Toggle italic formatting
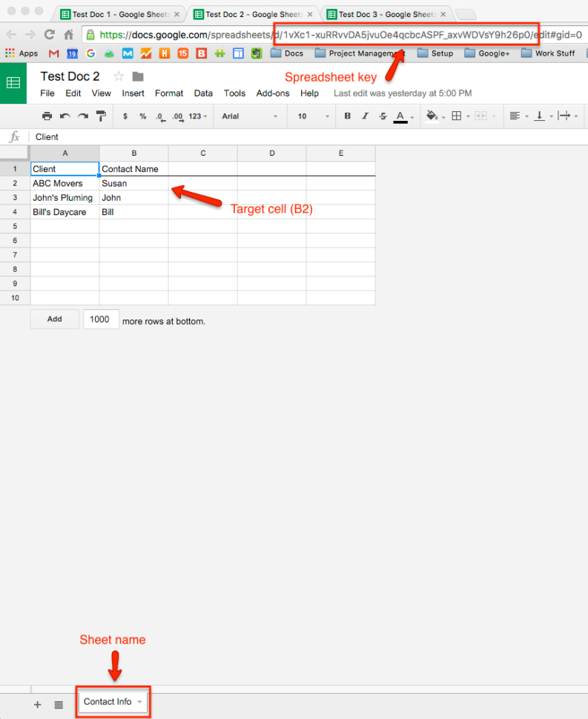 365,116
